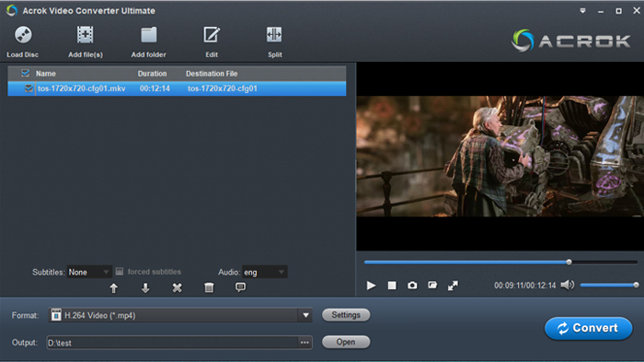Open the Audio track dropdown showing eng
The height and width of the screenshot is (362, 644).
click(265, 272)
